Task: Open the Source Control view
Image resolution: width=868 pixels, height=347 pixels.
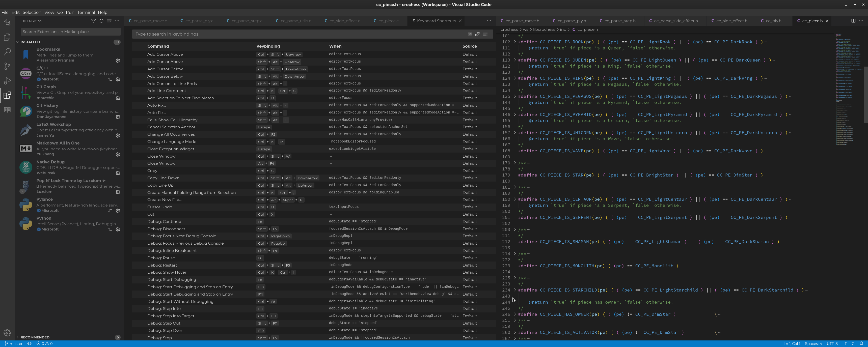Action: (x=7, y=66)
